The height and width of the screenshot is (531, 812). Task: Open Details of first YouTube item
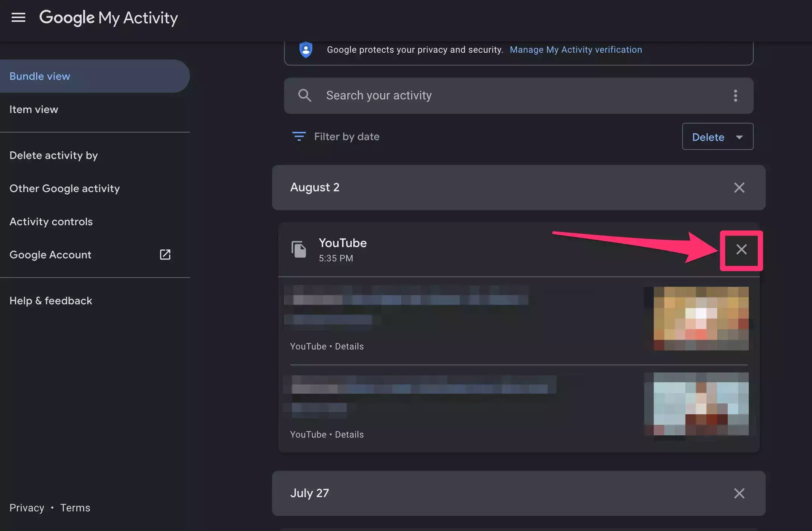pyautogui.click(x=349, y=346)
